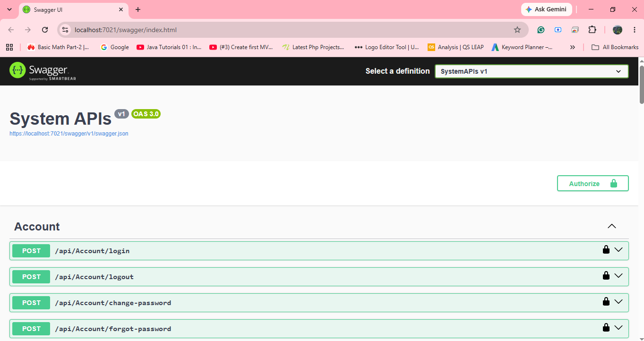Click the page's vertical scrollbar thumb
The height and width of the screenshot is (341, 644).
[642, 84]
